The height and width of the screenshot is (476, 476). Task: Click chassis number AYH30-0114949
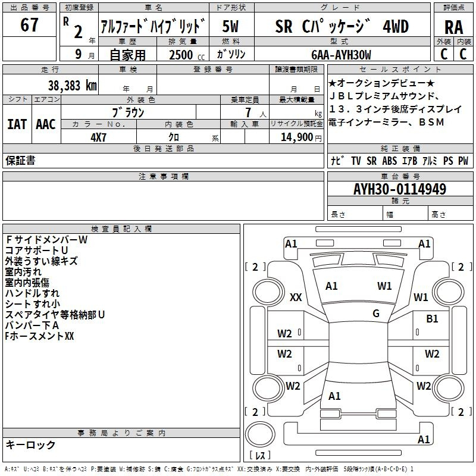coord(399,190)
